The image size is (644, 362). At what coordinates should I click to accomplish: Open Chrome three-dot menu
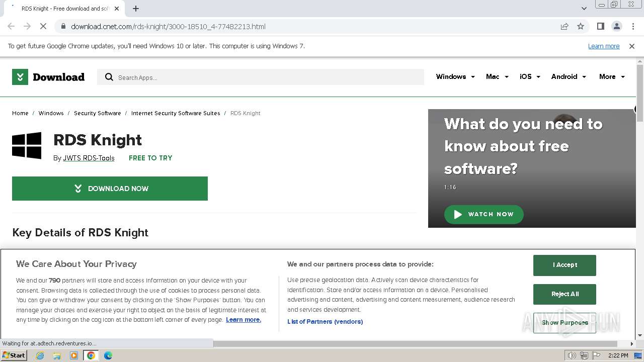coord(633,26)
